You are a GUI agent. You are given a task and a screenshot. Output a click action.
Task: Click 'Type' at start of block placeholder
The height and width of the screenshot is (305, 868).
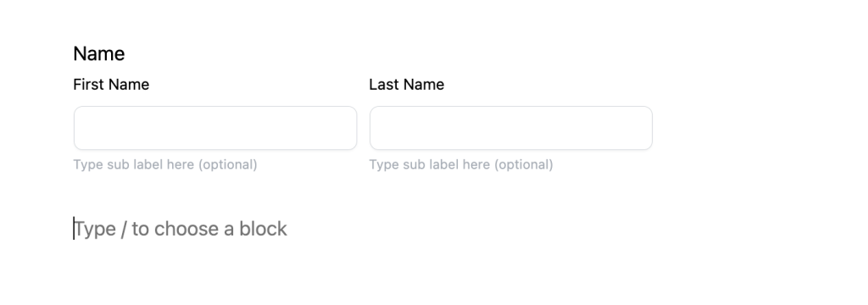[95, 229]
